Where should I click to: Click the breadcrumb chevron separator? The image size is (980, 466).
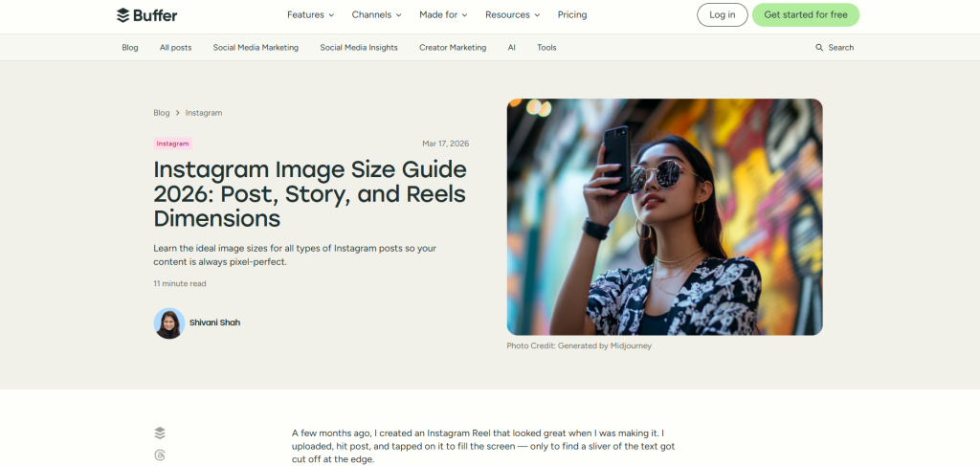177,113
